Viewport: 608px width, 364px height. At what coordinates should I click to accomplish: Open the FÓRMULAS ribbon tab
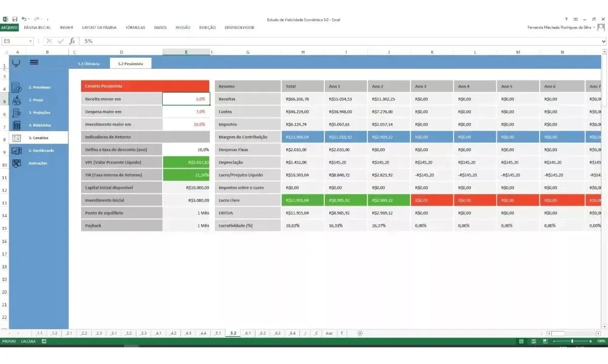coord(135,27)
